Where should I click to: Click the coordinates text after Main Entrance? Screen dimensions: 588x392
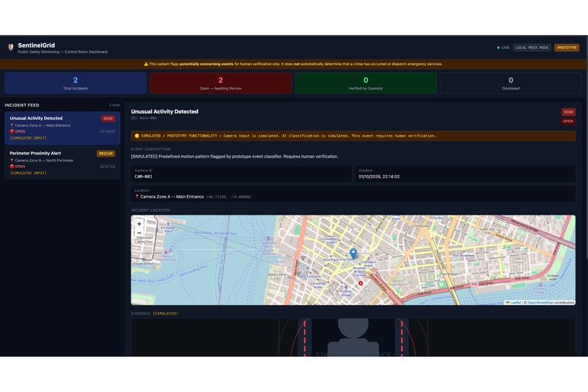(229, 196)
